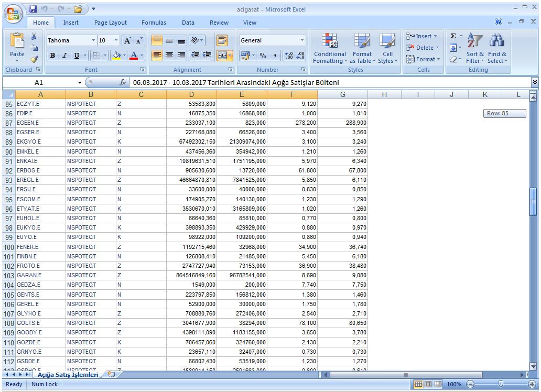The height and width of the screenshot is (392, 541).
Task: Click Format cells button
Action: pyautogui.click(x=424, y=59)
